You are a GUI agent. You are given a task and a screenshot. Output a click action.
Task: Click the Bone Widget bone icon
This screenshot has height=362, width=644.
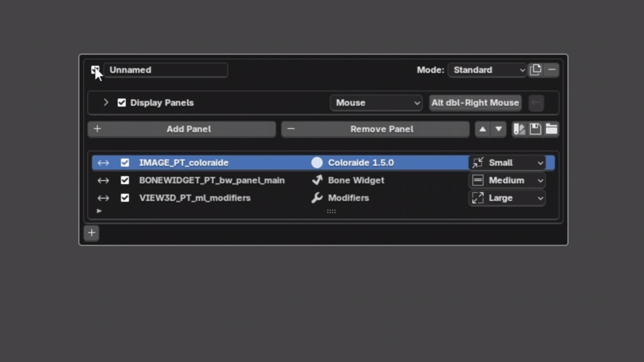316,180
